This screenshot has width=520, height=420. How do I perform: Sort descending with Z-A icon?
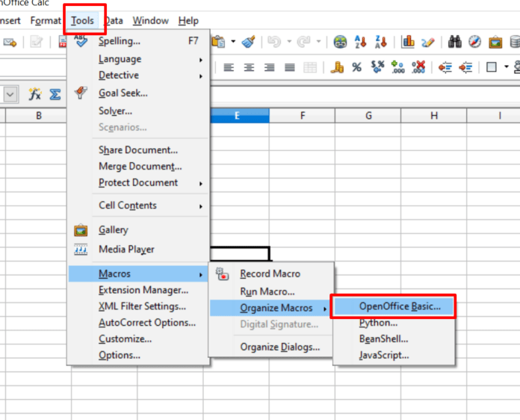pos(381,42)
